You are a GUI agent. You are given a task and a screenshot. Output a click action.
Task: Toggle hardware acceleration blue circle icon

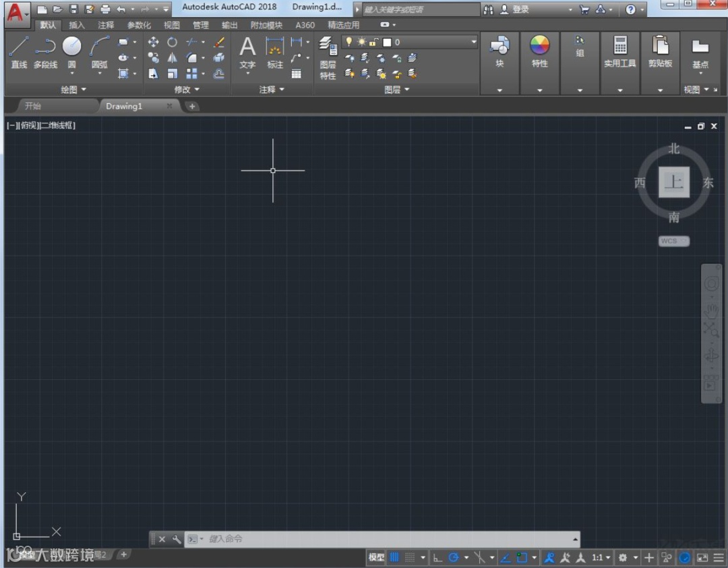click(x=685, y=557)
